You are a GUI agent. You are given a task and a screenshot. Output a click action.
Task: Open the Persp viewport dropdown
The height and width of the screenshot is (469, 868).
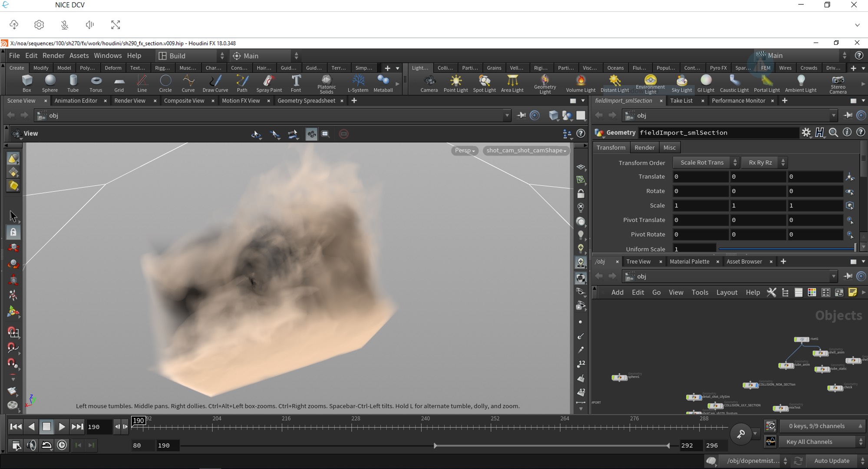coord(465,151)
